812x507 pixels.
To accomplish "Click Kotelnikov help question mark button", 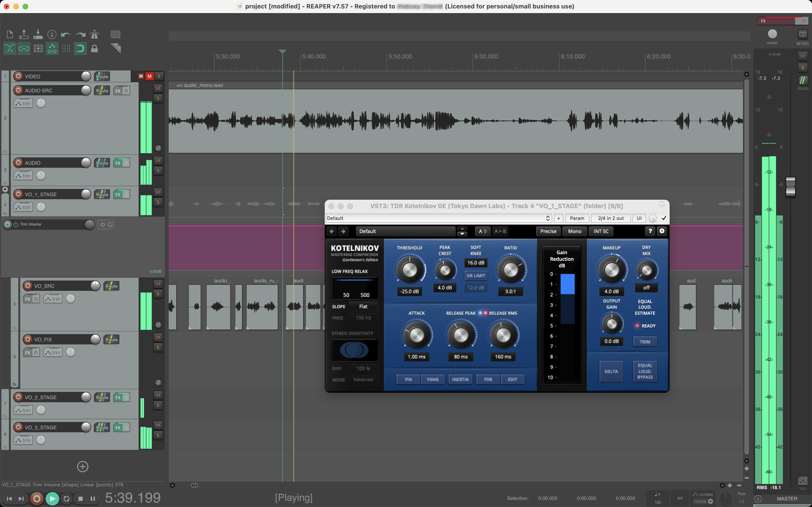I will 650,231.
